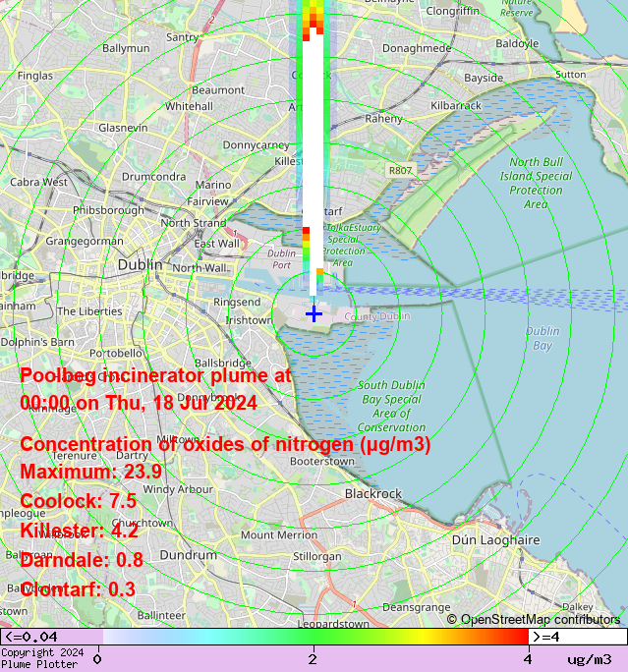Click the 'Darndale: 0.8' reading
The height and width of the screenshot is (672, 628).
(x=82, y=560)
